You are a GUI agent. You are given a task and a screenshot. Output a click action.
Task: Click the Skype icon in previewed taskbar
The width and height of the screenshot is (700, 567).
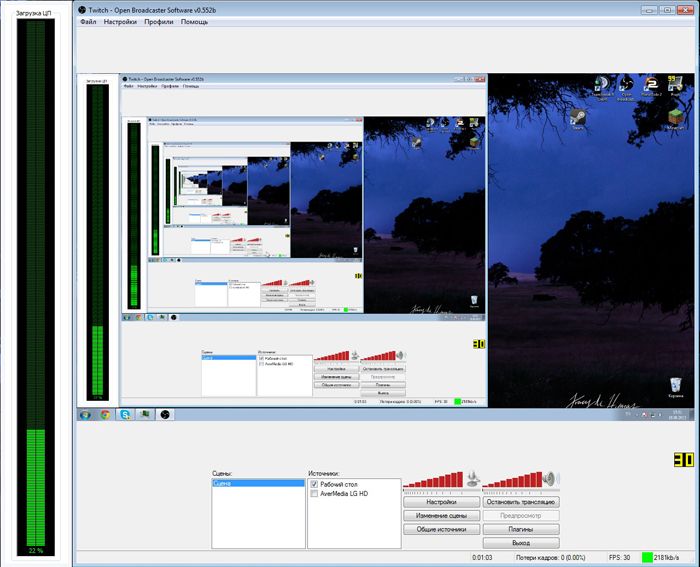pyautogui.click(x=124, y=413)
